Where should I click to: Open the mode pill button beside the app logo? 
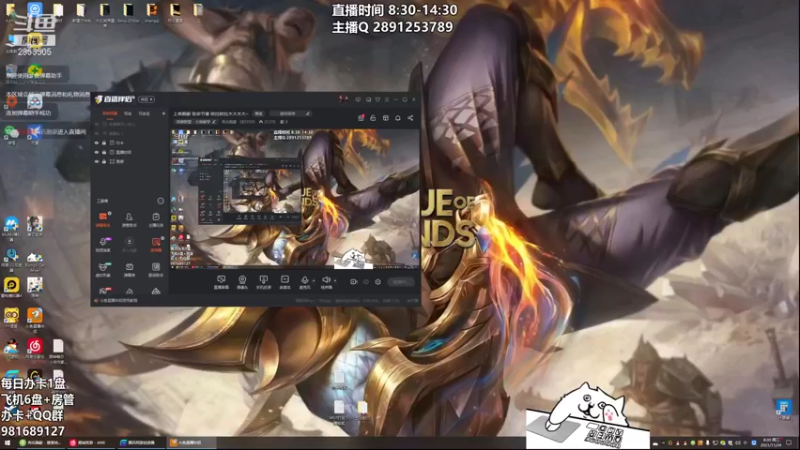tap(146, 99)
